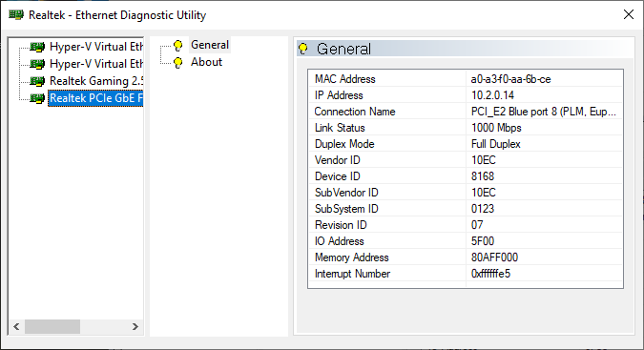The width and height of the screenshot is (644, 350).
Task: Click the right arrow of adapter list scrollbar
Action: point(135,326)
